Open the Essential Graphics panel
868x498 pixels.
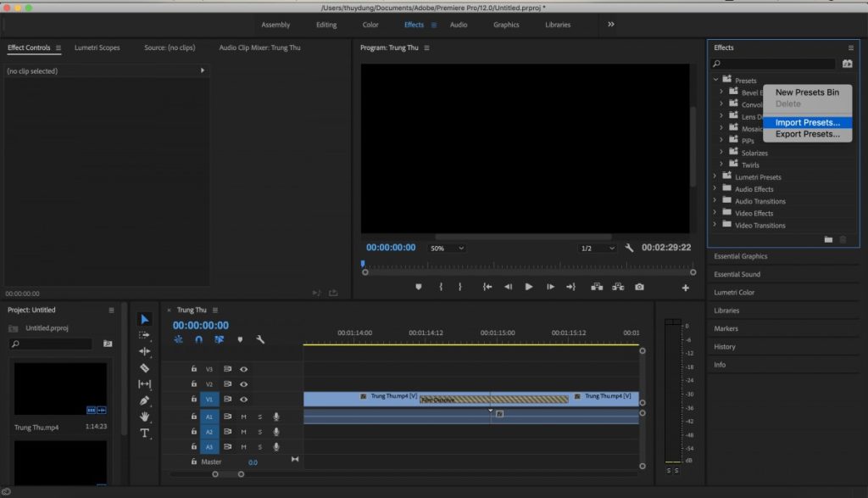tap(740, 256)
